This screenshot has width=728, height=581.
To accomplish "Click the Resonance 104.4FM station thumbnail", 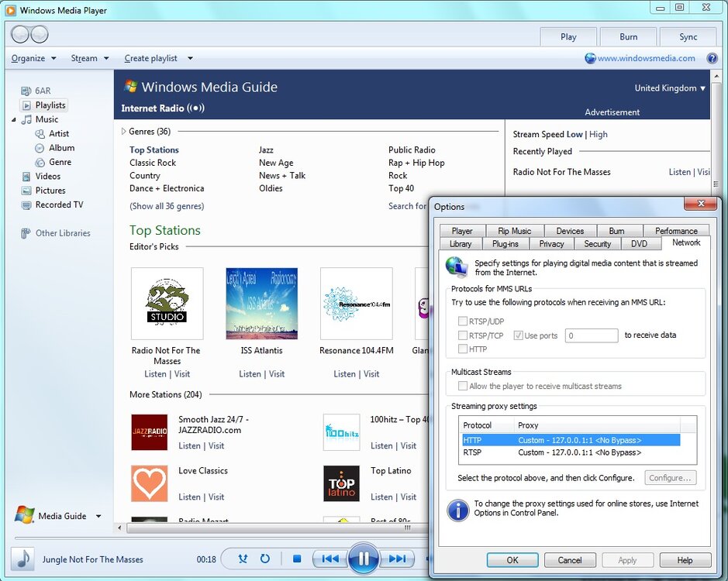I will point(357,304).
